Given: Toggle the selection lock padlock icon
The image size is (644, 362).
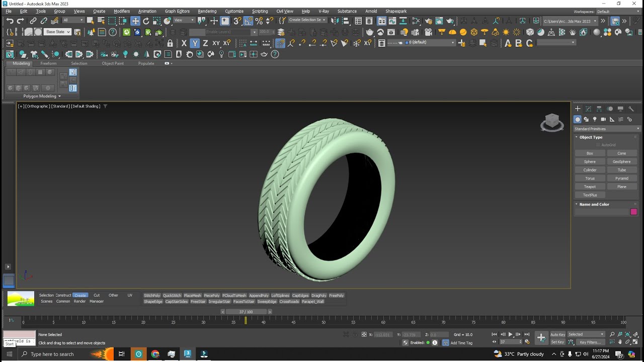Looking at the screenshot, I should 170,43.
